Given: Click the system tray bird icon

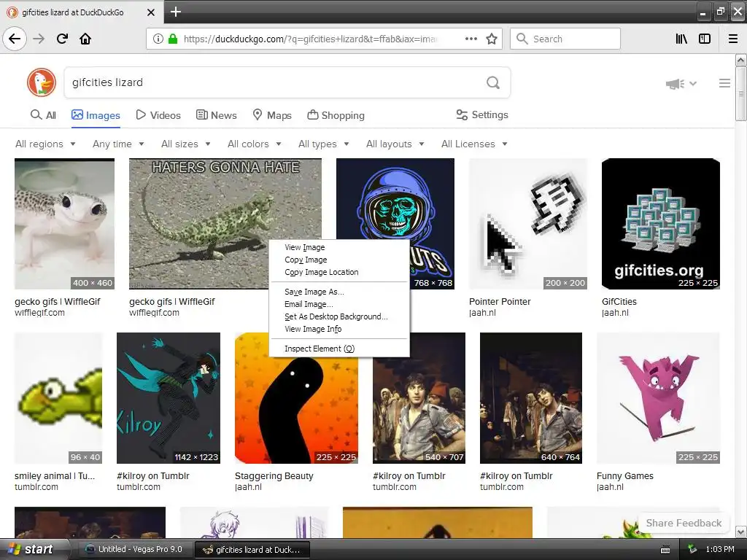Looking at the screenshot, I should (692, 549).
